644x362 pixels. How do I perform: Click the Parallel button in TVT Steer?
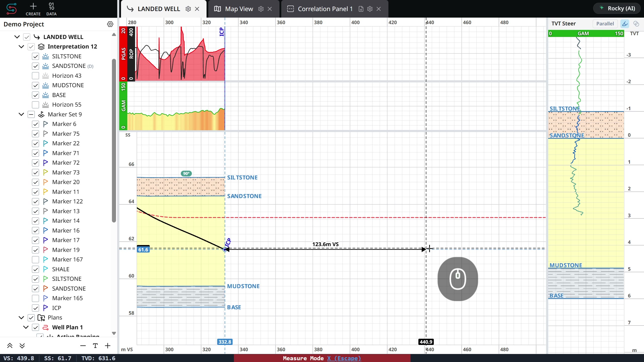coord(605,24)
